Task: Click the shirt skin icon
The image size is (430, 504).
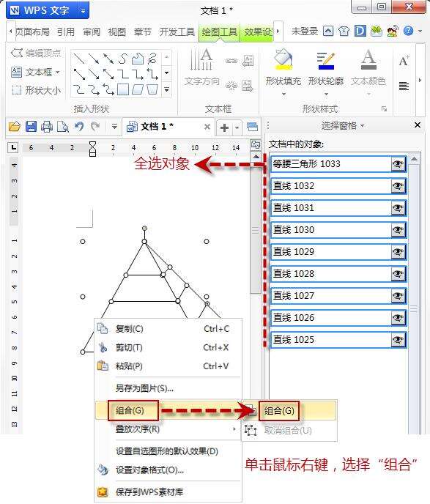Action: point(344,31)
